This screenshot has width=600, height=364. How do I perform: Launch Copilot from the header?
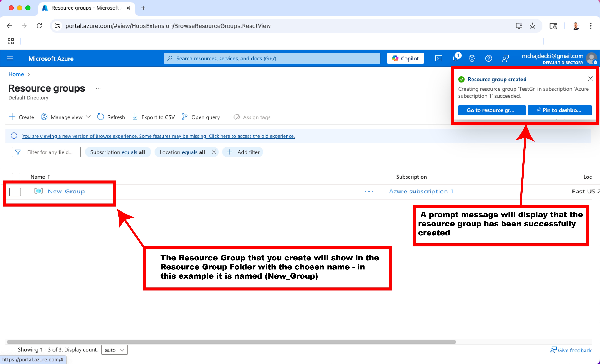pos(405,58)
